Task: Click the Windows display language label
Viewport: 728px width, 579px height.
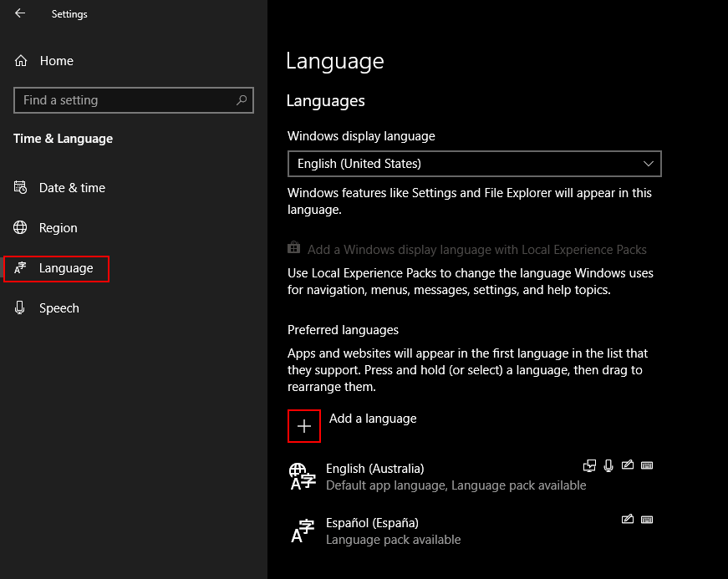Action: [361, 136]
